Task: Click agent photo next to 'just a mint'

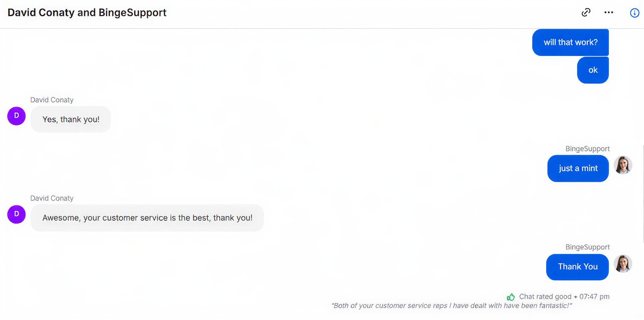Action: (x=623, y=165)
